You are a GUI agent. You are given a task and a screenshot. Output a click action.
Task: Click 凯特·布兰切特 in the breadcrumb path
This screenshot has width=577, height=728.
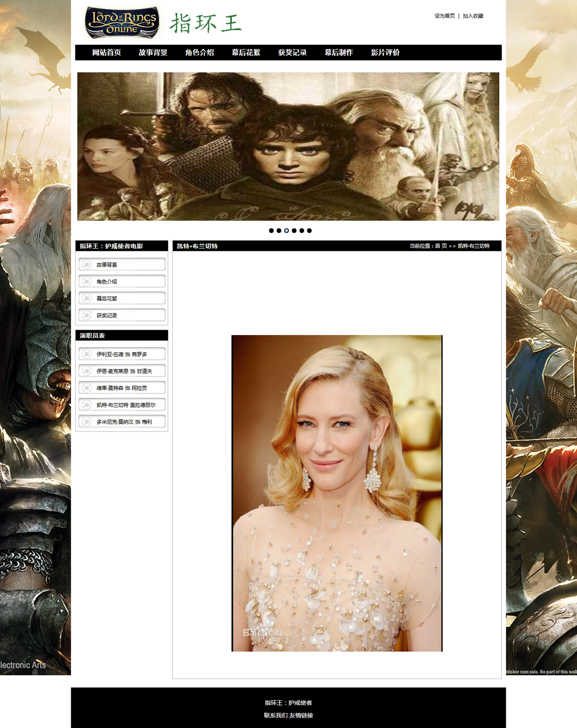474,246
